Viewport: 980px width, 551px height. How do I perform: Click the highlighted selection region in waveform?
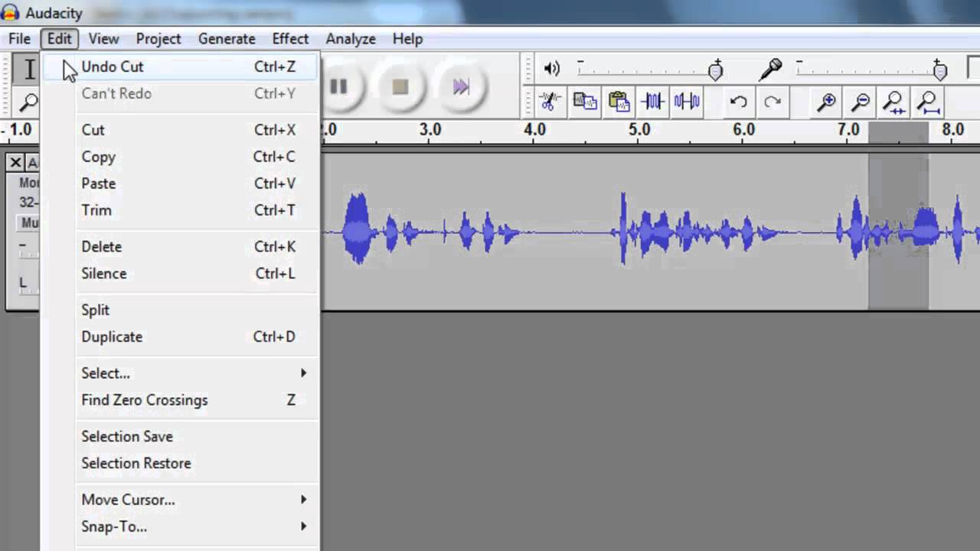[x=898, y=231]
